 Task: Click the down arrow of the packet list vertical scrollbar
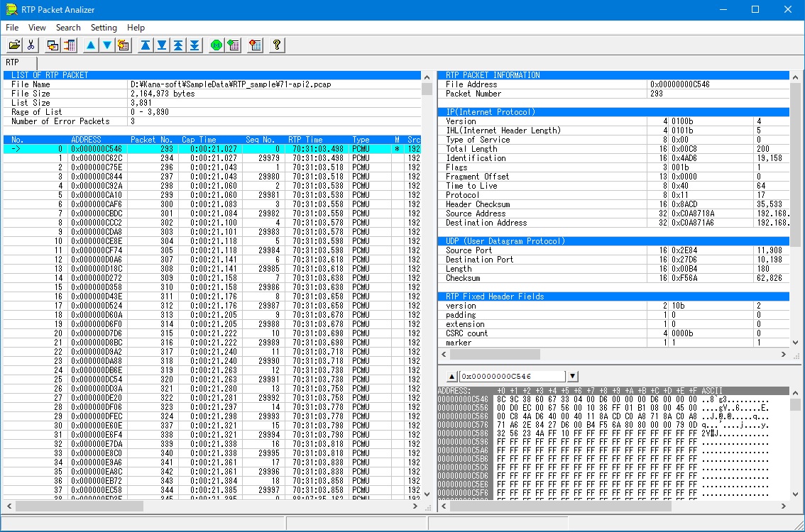point(427,494)
